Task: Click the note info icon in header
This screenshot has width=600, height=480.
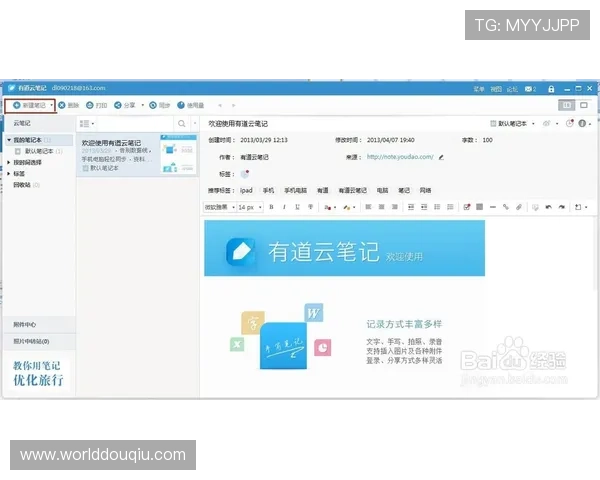Action: 582,123
